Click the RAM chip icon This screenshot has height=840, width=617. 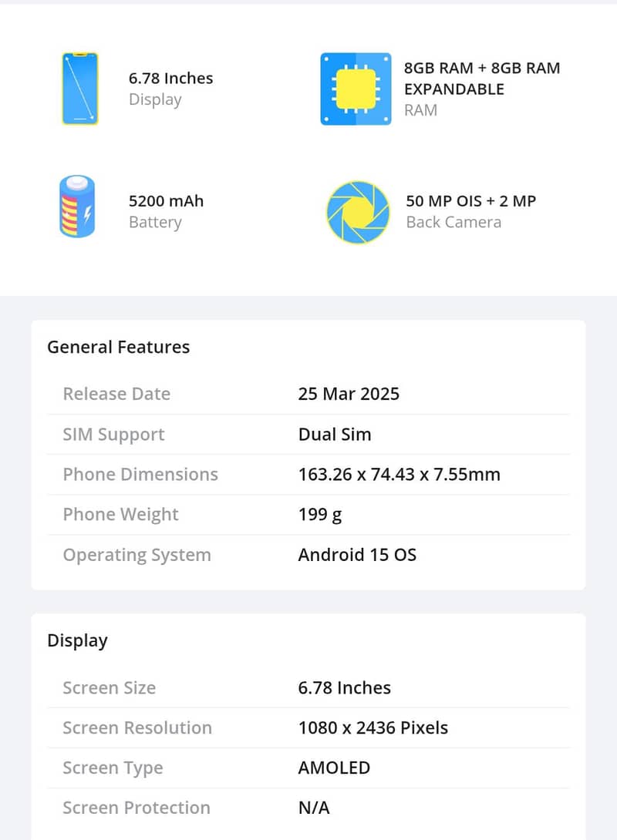(x=355, y=89)
